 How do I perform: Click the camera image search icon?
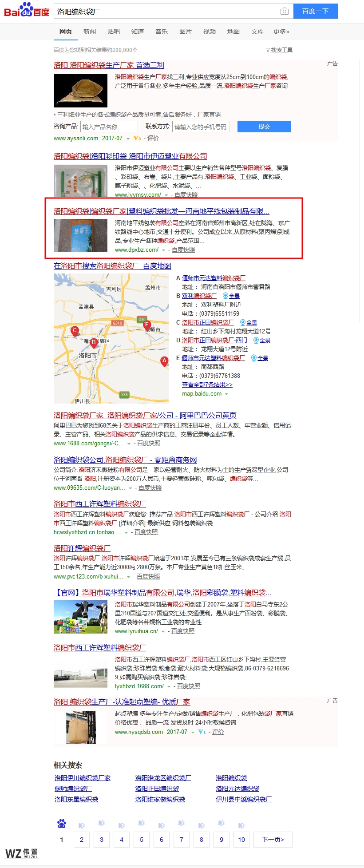(285, 11)
